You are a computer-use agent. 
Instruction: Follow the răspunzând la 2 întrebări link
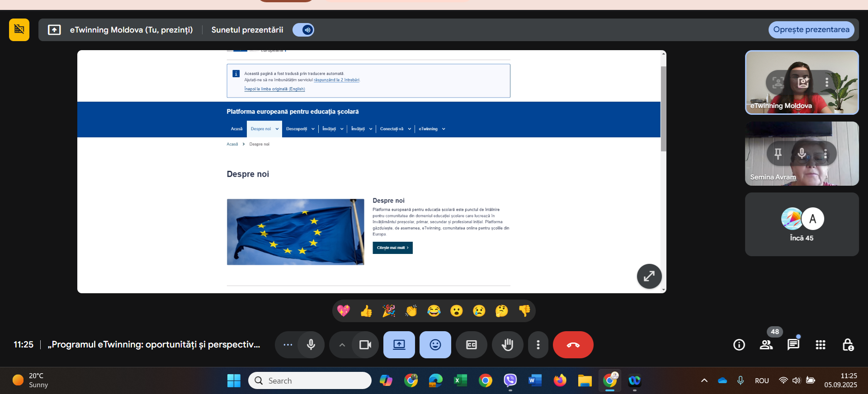coord(337,80)
